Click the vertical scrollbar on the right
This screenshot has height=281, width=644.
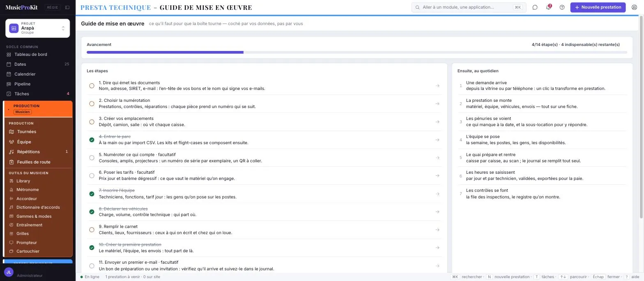coord(642,117)
